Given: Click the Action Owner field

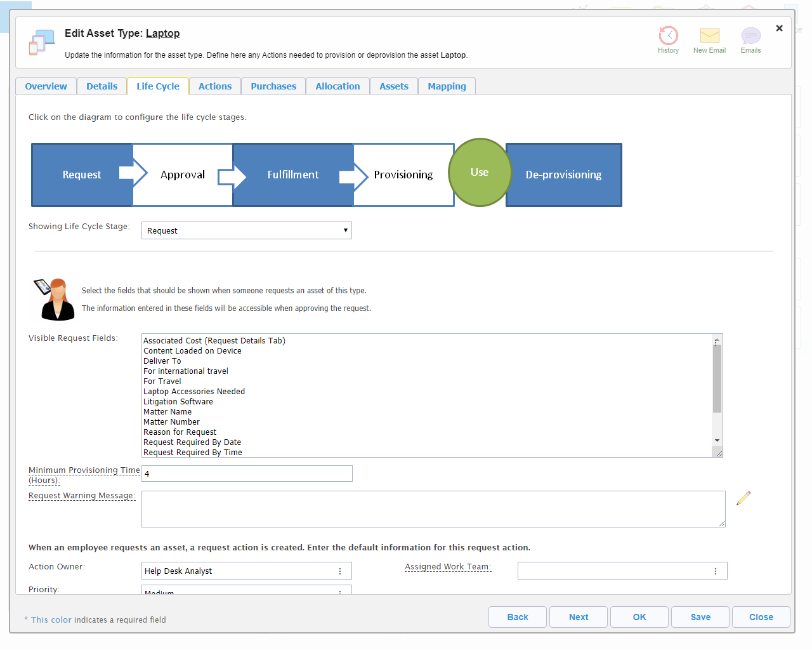Looking at the screenshot, I should [247, 571].
